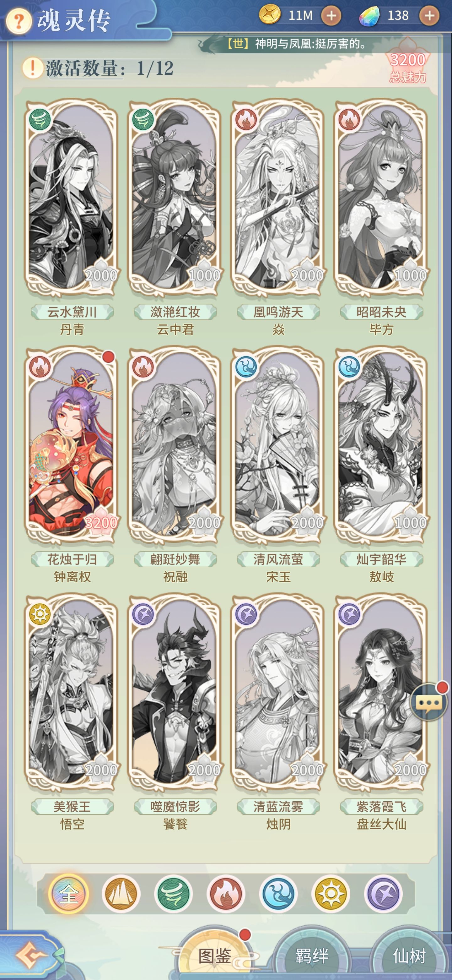Open the 云水黛川 丹青 card

coord(72,198)
